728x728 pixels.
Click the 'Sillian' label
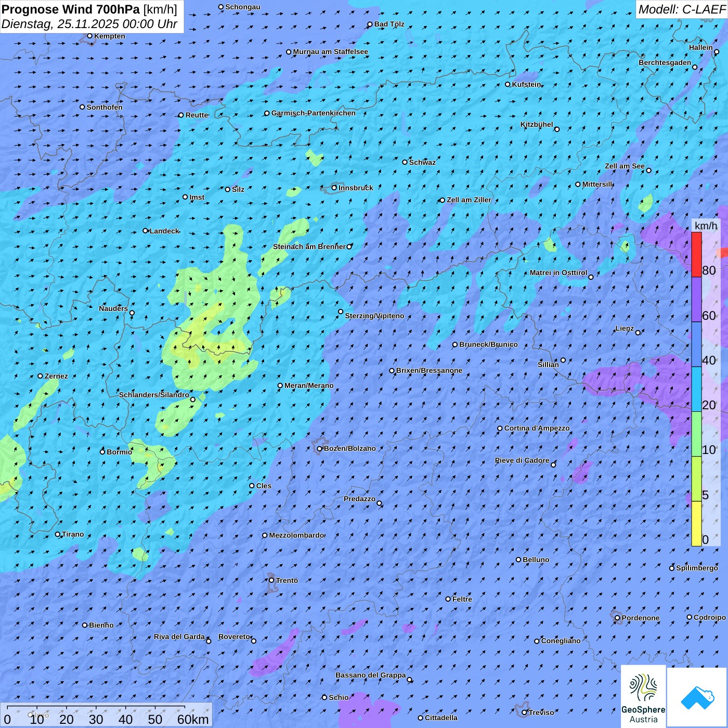pos(548,365)
